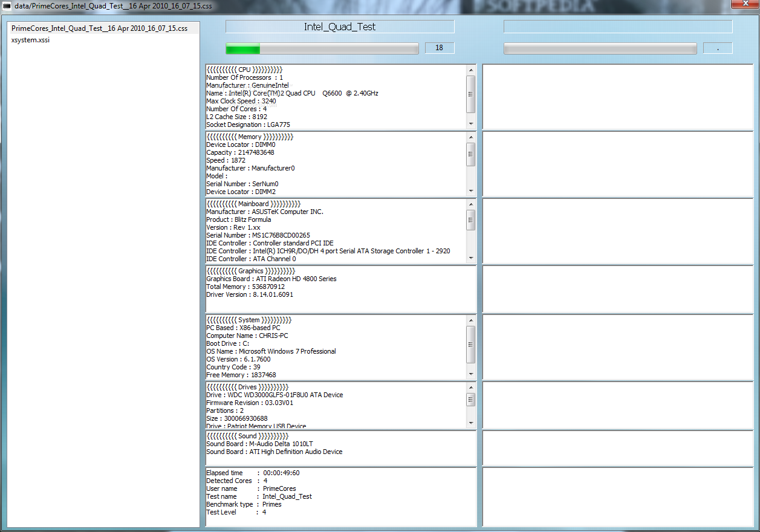
Task: Click the Intel_Quad_Test title field
Action: [x=340, y=27]
